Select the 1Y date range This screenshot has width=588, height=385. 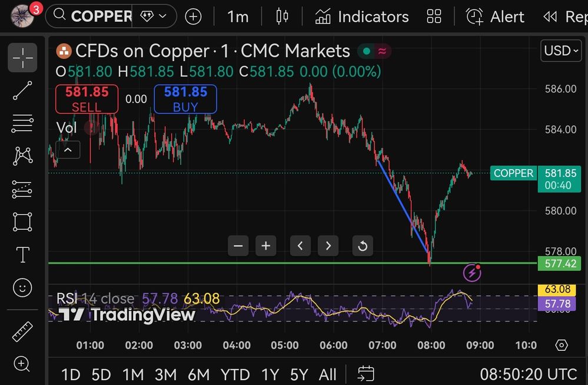point(270,374)
